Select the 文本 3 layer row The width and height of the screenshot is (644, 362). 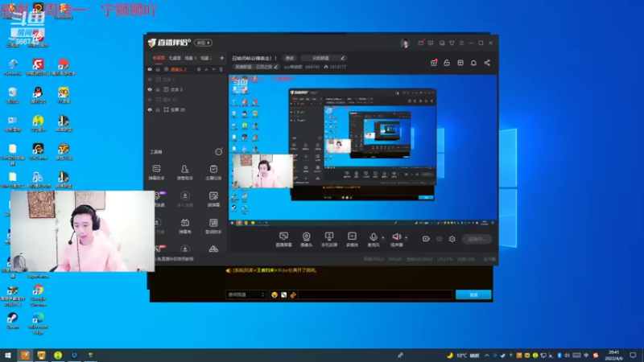[186, 89]
